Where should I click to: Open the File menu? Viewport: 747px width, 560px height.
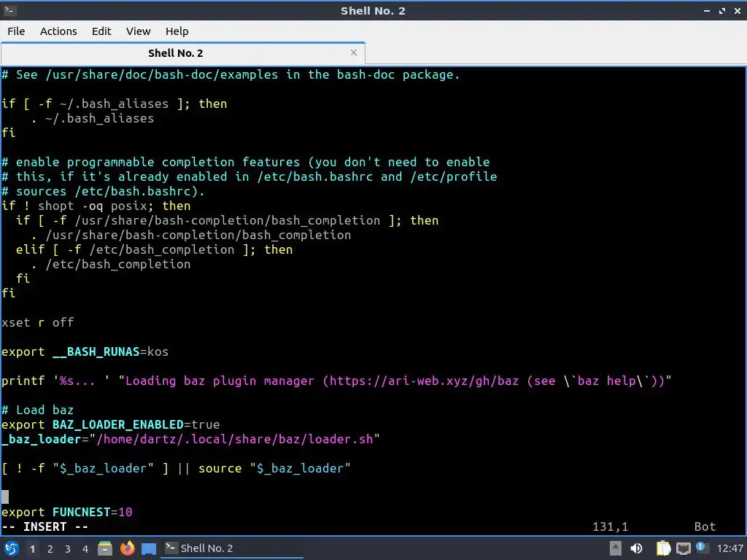(x=16, y=31)
